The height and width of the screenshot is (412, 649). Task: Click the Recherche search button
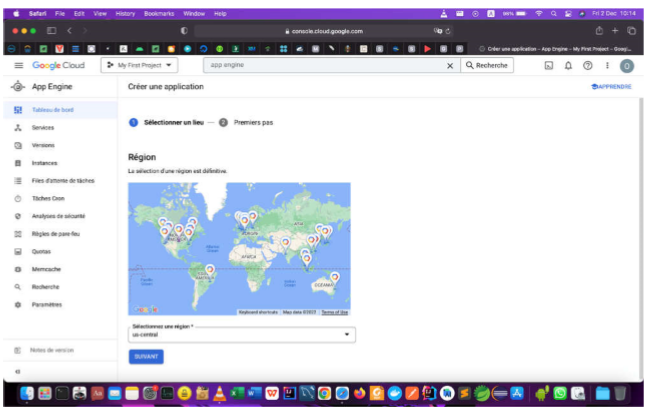coord(487,65)
